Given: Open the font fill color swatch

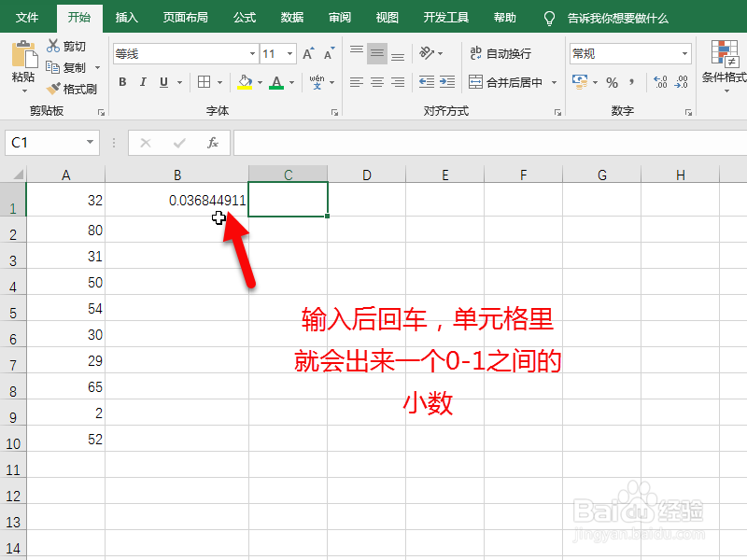Looking at the screenshot, I should click(x=246, y=82).
